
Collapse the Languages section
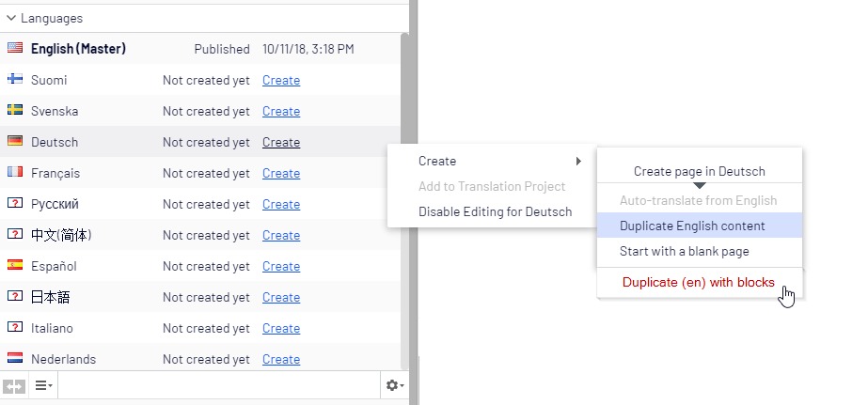(x=11, y=18)
